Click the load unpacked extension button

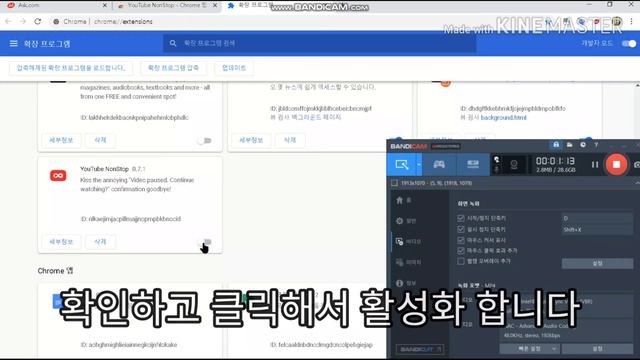71,68
